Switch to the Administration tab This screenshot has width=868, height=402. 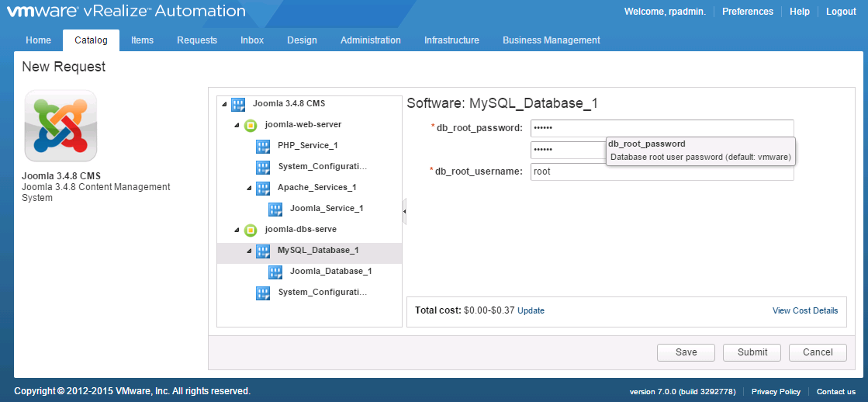pyautogui.click(x=371, y=40)
